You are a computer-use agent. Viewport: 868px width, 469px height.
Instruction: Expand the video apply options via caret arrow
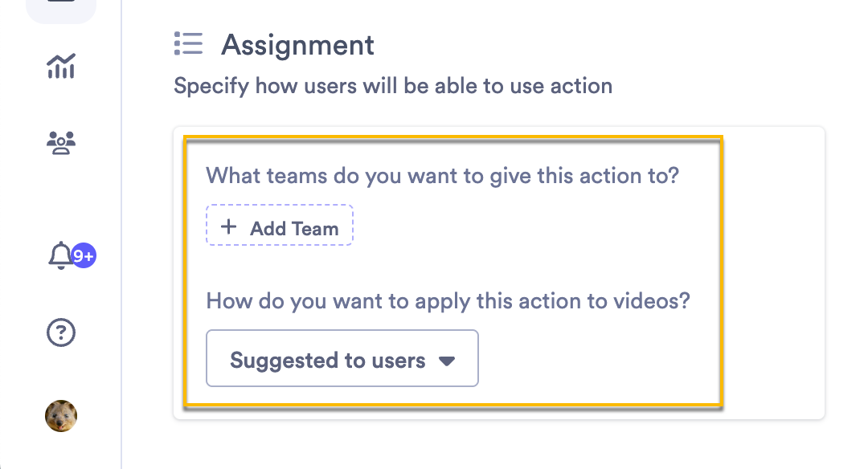pos(447,361)
